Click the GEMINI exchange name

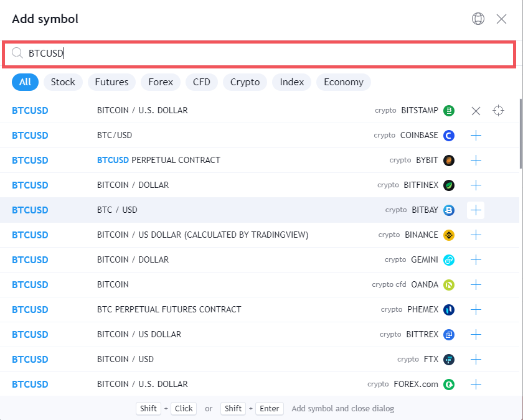coord(425,259)
